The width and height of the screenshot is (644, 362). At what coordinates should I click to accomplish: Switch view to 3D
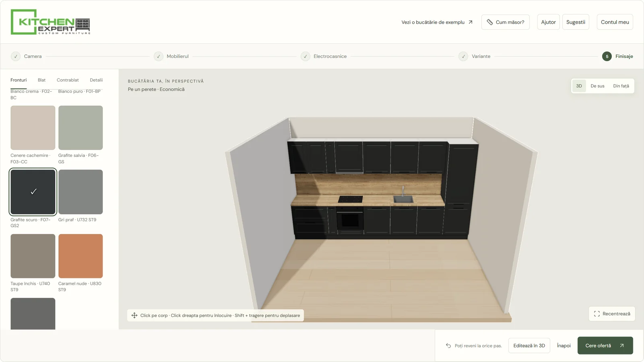tap(579, 86)
